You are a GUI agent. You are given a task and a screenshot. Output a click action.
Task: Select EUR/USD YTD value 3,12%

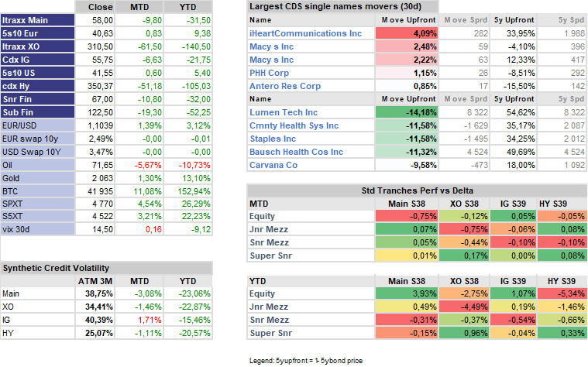[199, 125]
